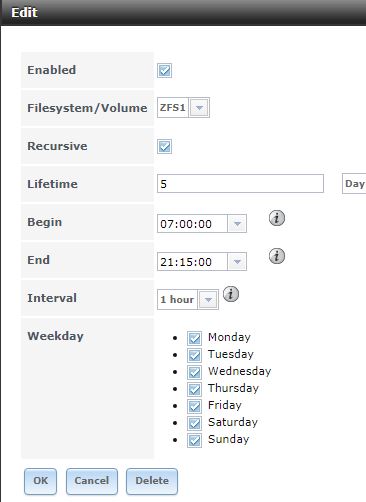Open the Interval 1 hour dropdown
This screenshot has width=366, height=502.
tap(208, 300)
